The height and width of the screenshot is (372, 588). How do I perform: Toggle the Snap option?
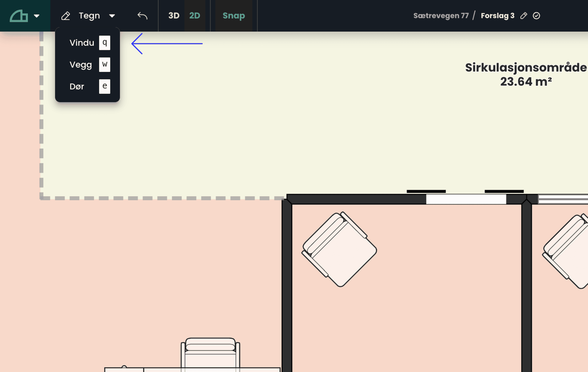click(x=234, y=16)
